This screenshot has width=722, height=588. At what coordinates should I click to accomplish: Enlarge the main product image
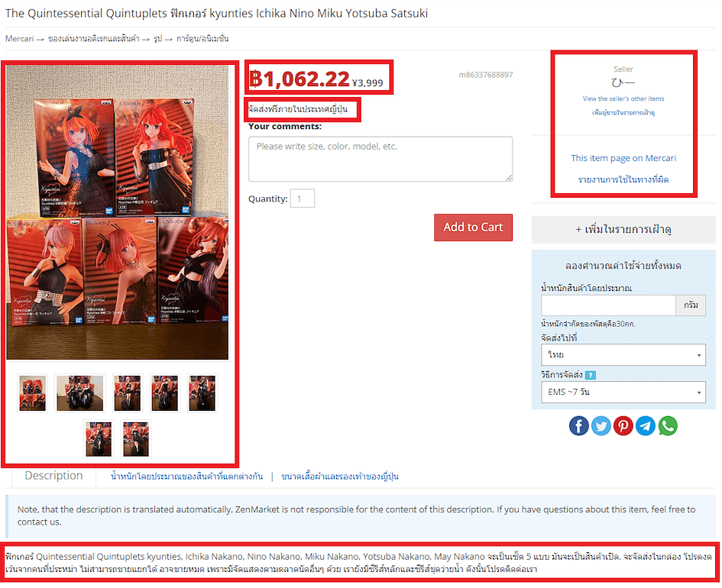[118, 212]
